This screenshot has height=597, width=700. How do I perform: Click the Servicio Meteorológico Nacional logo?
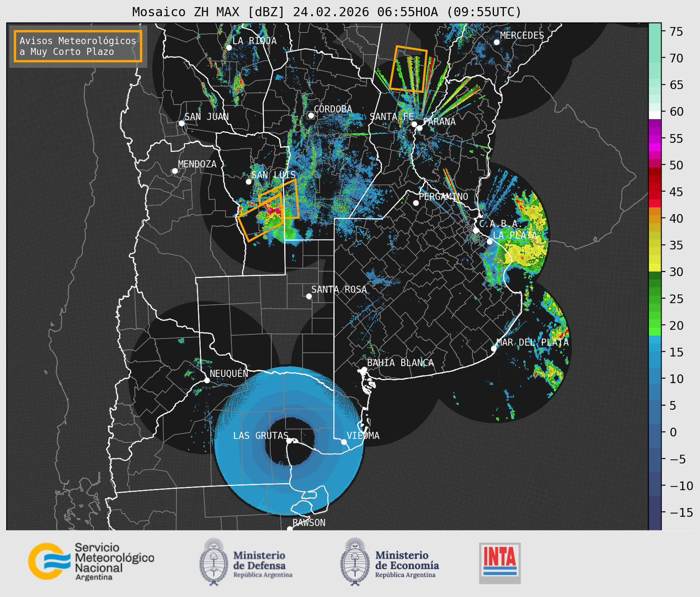coord(91,561)
